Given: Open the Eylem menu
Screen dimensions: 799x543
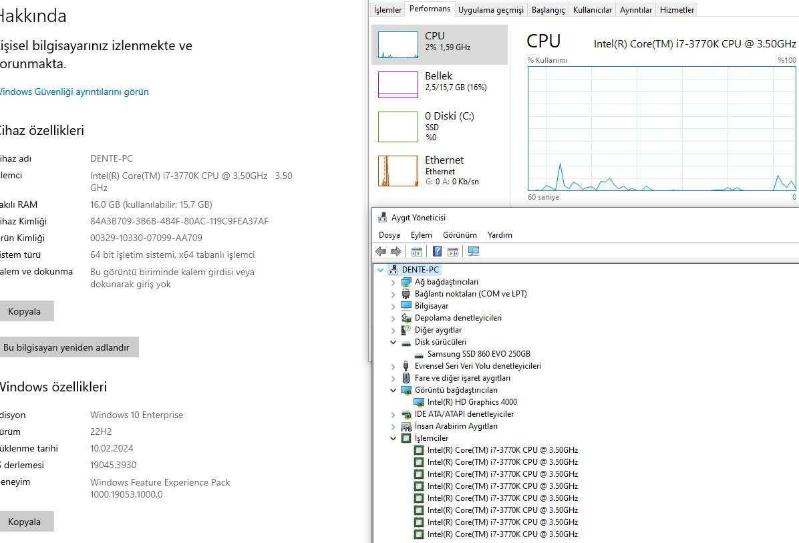Looking at the screenshot, I should 421,235.
